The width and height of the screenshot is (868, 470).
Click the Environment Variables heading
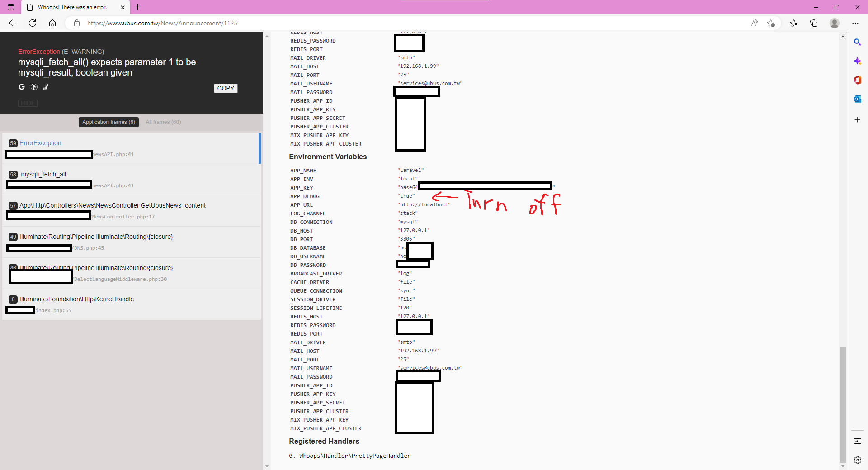328,157
